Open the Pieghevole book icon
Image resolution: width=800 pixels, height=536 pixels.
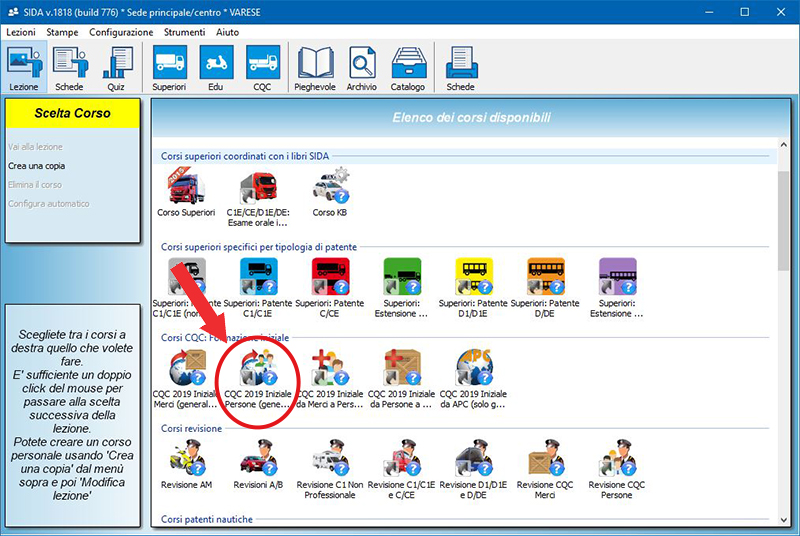[x=315, y=68]
